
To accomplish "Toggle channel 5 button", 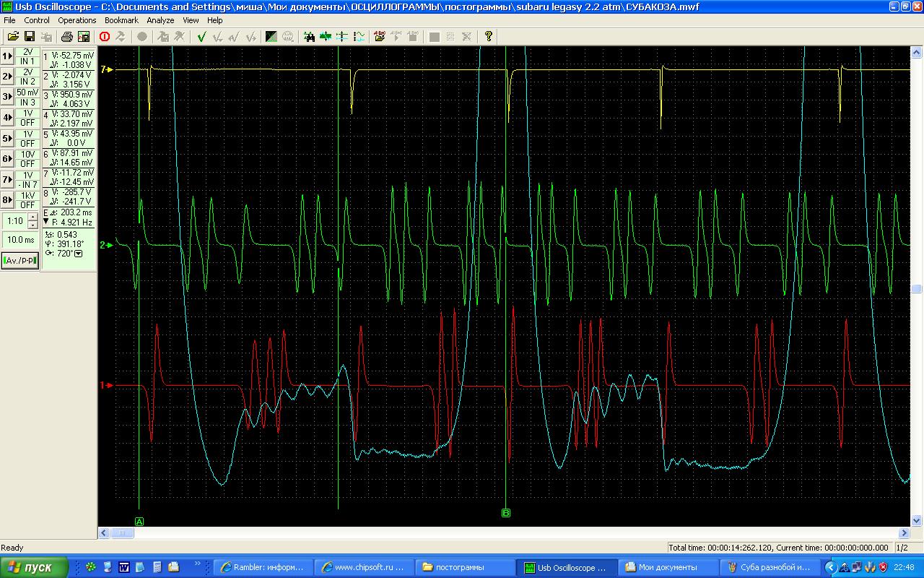I will 7,138.
